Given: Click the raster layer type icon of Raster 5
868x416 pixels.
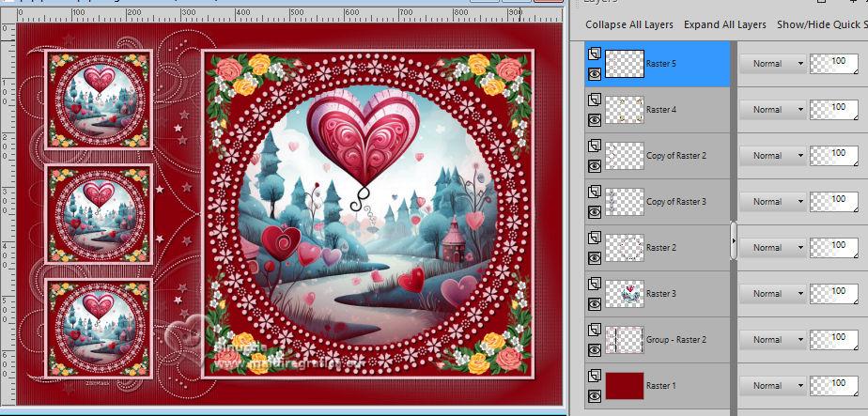Looking at the screenshot, I should (595, 54).
